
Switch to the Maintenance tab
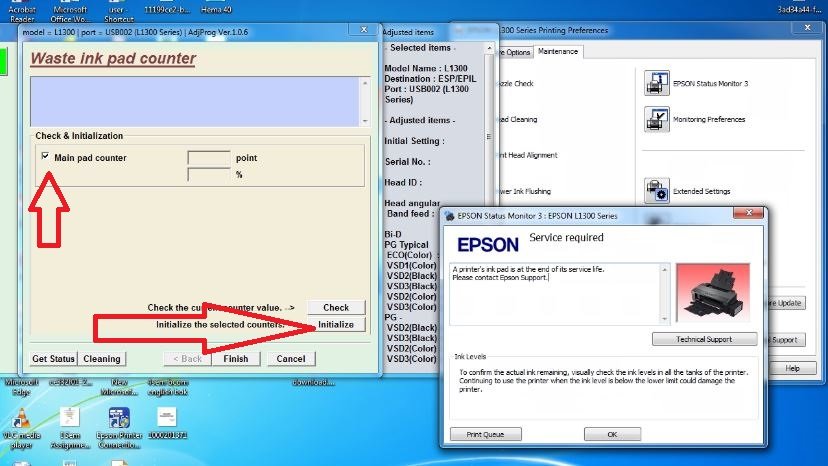pos(558,51)
